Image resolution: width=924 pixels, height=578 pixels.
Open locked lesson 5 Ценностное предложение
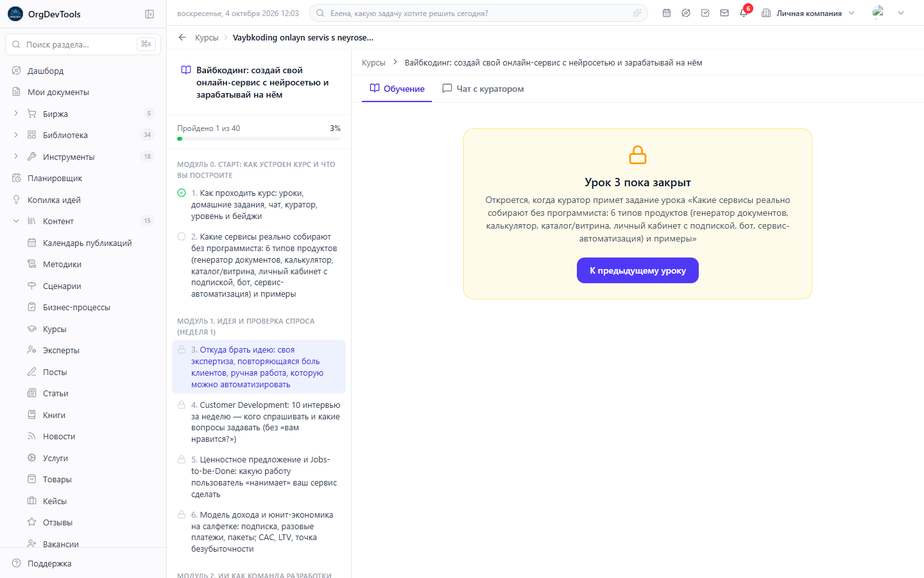pyautogui.click(x=259, y=477)
